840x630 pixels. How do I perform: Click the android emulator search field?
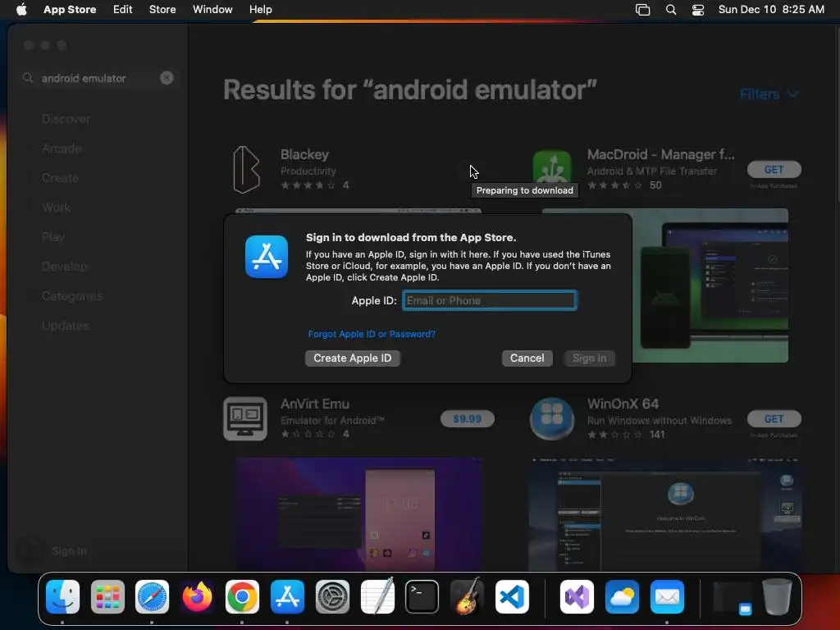(97, 78)
